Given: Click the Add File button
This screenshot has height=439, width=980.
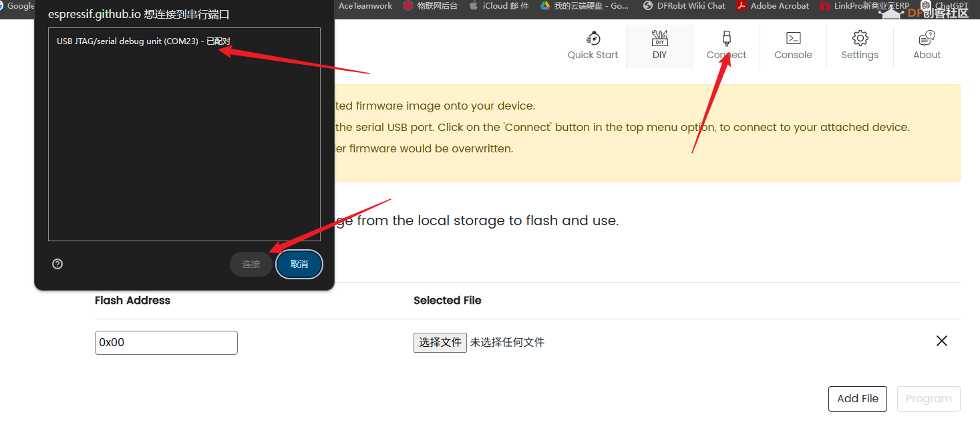Looking at the screenshot, I should 857,398.
